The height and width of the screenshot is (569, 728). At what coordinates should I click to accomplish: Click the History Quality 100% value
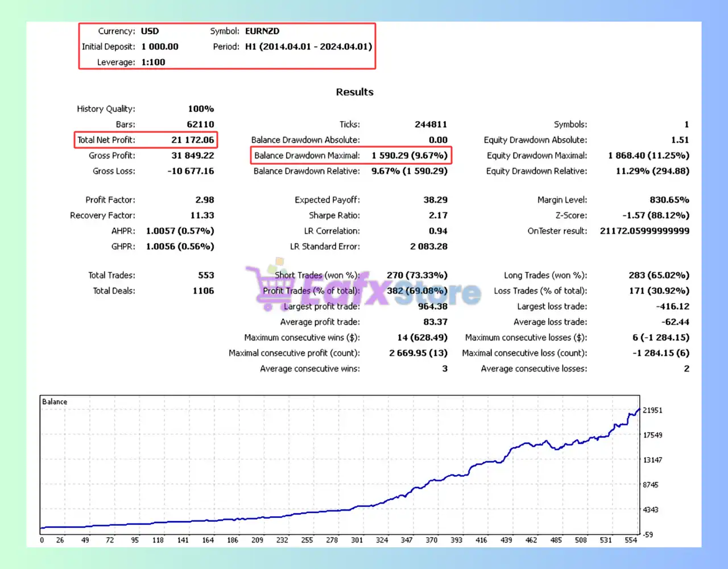[201, 109]
